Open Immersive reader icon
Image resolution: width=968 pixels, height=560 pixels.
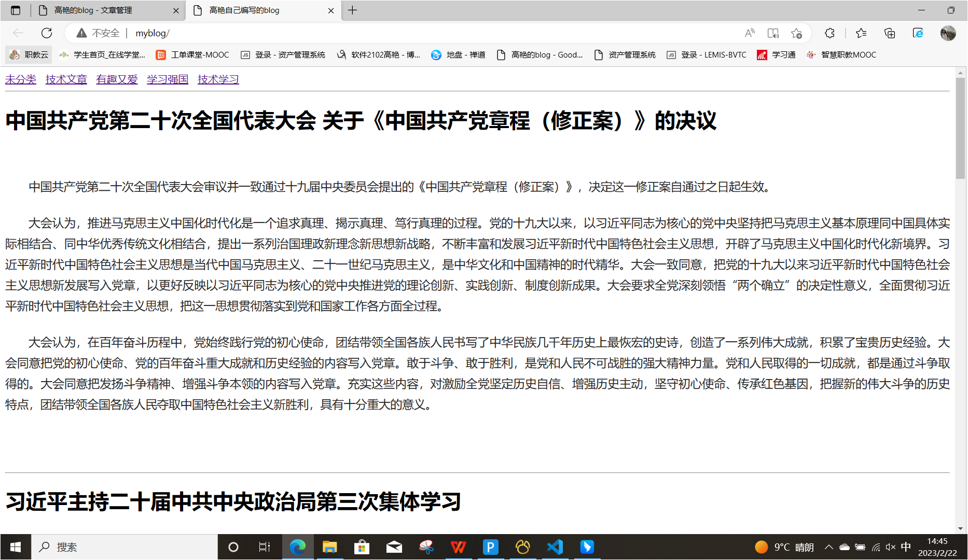tap(773, 33)
